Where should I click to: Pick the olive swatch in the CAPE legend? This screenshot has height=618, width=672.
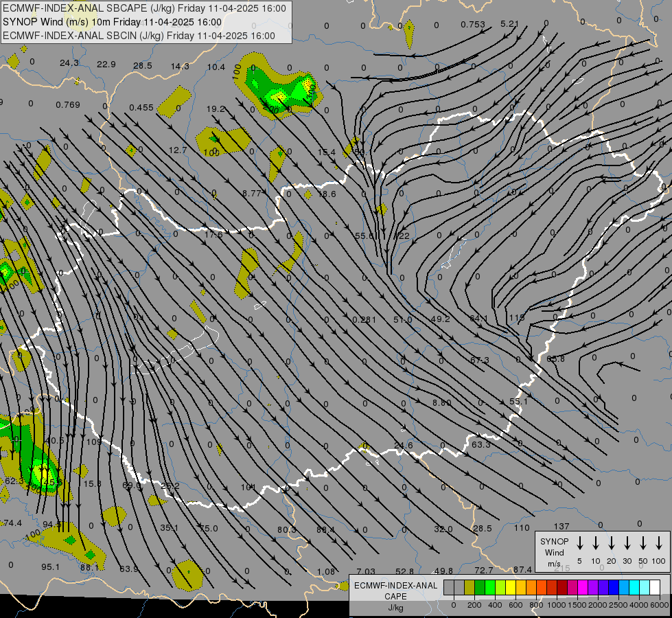tap(470, 588)
